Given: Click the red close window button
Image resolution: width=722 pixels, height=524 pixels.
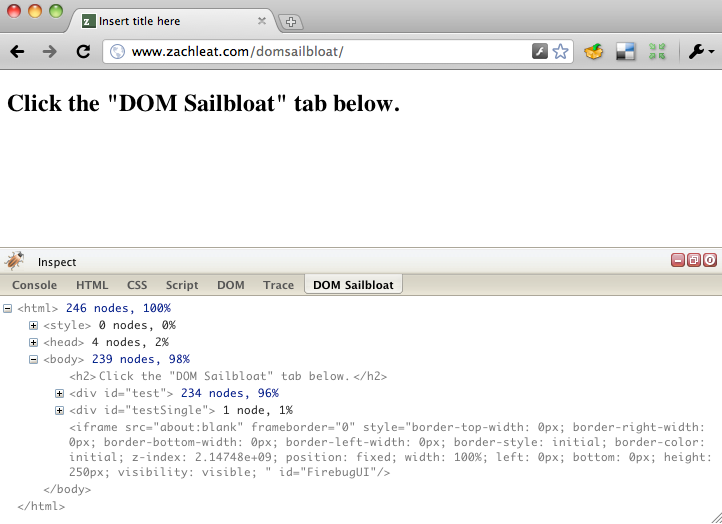Looking at the screenshot, I should tap(14, 11).
